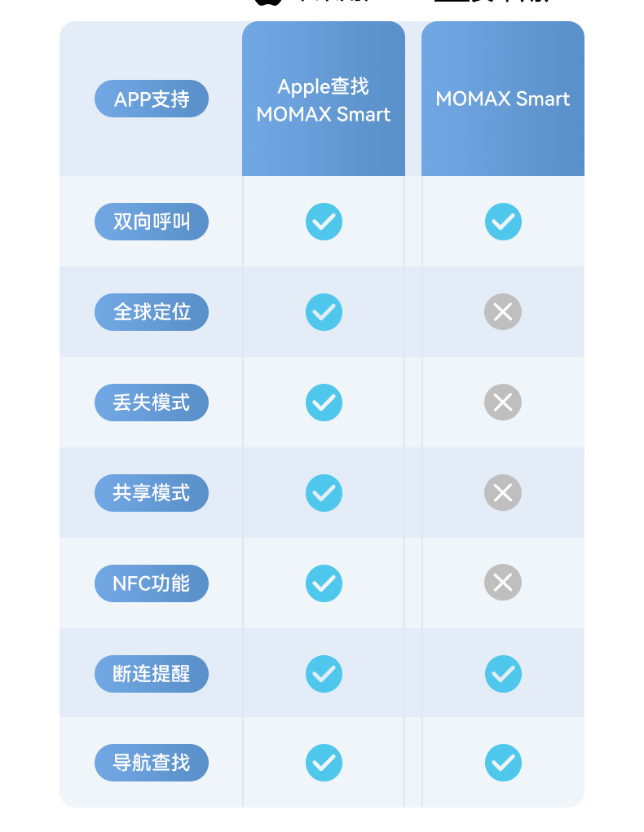Click the MOMAX Smart column checkmark for 双向呼叫
Image resolution: width=644 pixels, height=832 pixels.
[x=503, y=222]
